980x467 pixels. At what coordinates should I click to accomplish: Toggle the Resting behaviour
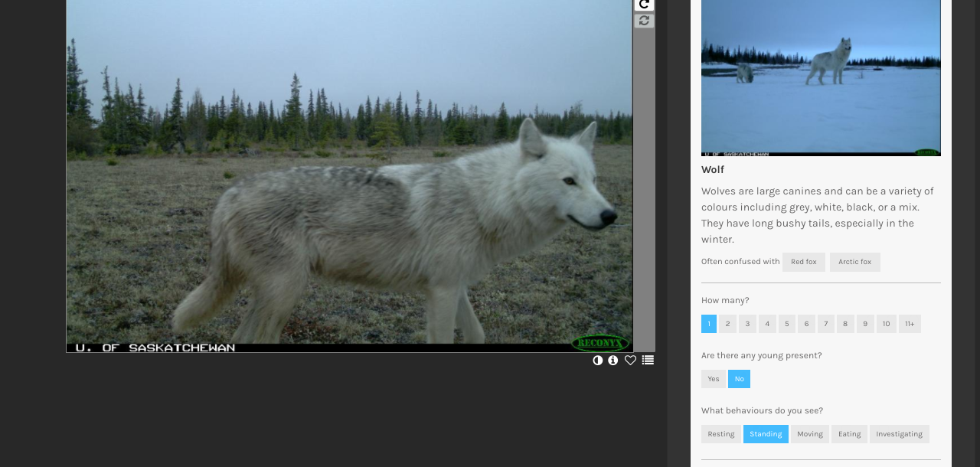721,434
